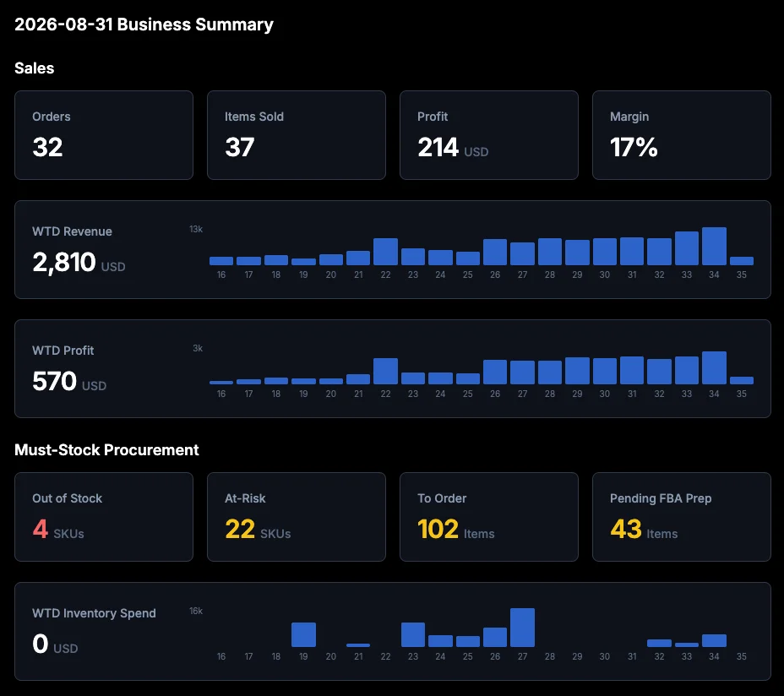
Task: Open the Out of Stock 4 SKUs card
Action: pos(104,517)
